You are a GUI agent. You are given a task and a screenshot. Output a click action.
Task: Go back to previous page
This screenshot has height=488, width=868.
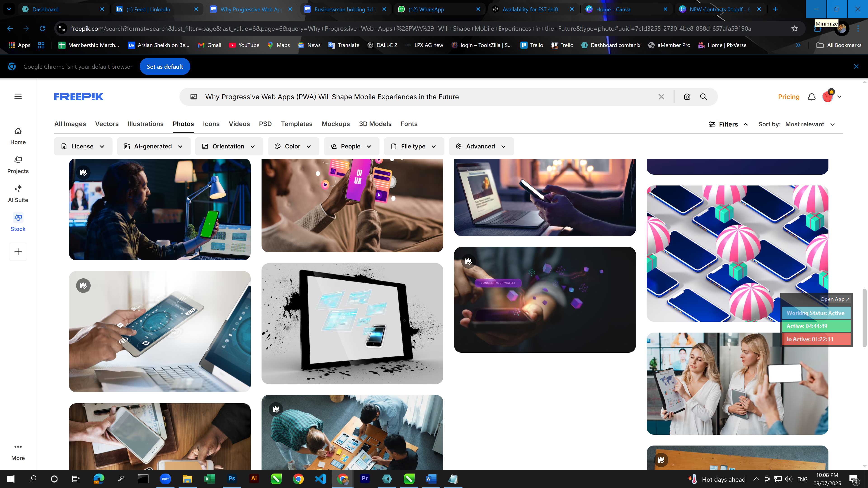tap(10, 29)
